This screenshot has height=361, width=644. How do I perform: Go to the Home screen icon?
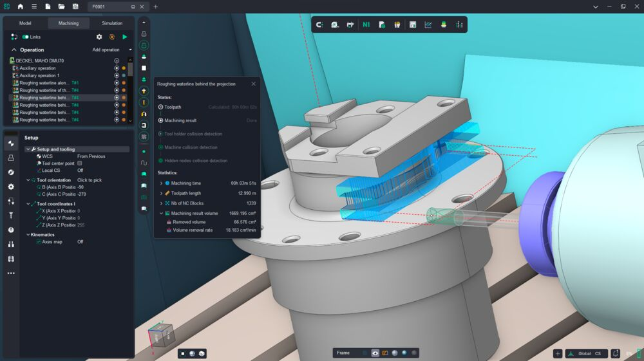pos(20,6)
